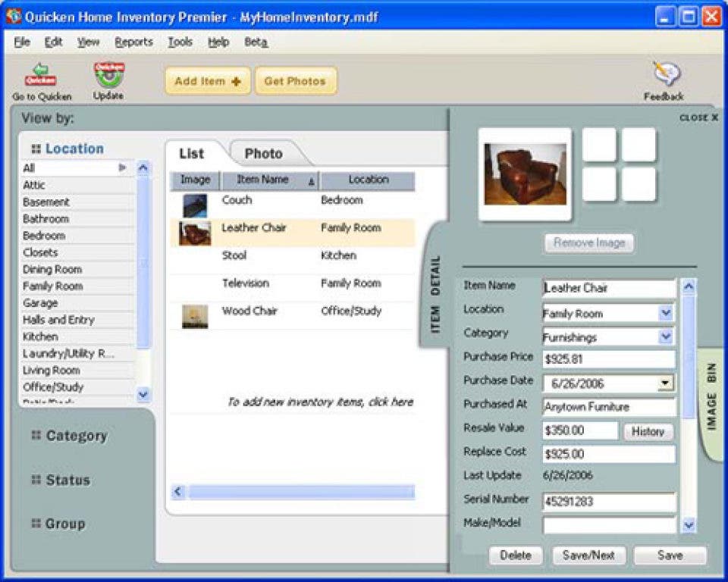
Task: Click the Replace Cost field
Action: click(609, 454)
